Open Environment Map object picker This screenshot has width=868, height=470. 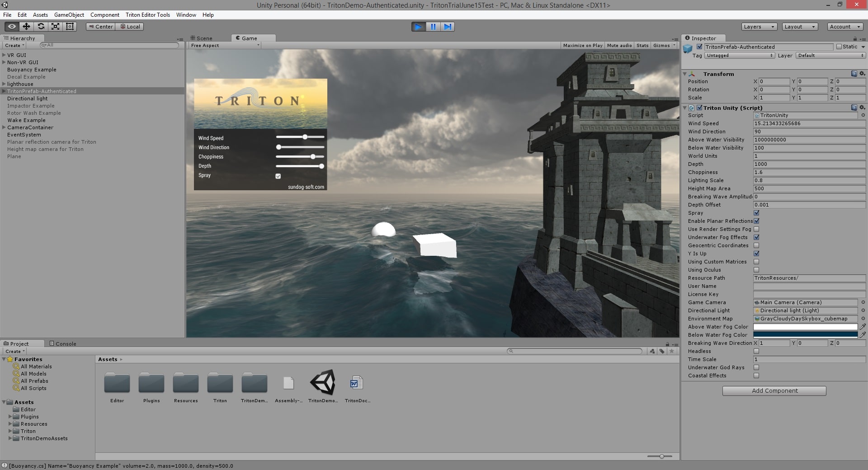click(x=863, y=319)
